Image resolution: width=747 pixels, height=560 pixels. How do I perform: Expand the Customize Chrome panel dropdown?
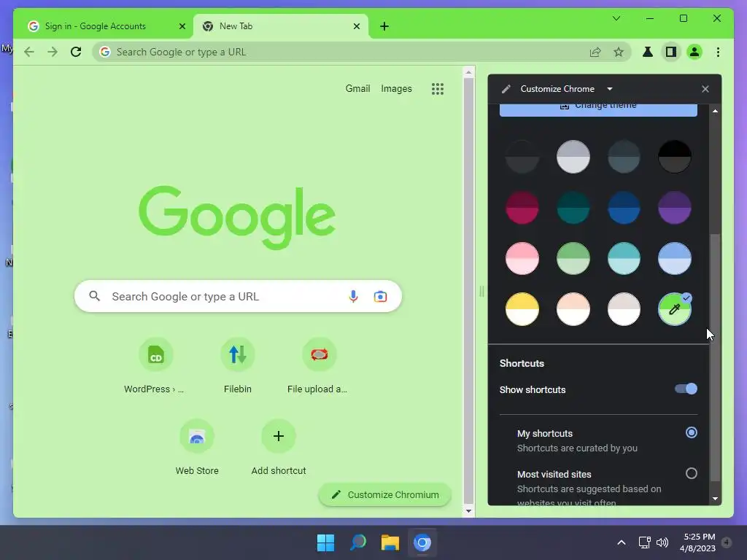click(610, 89)
